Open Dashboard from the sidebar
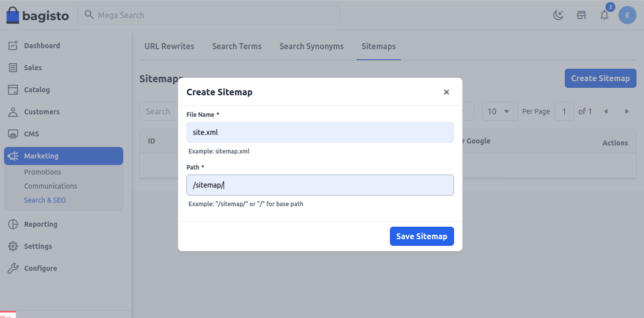The image size is (644, 318). (42, 46)
